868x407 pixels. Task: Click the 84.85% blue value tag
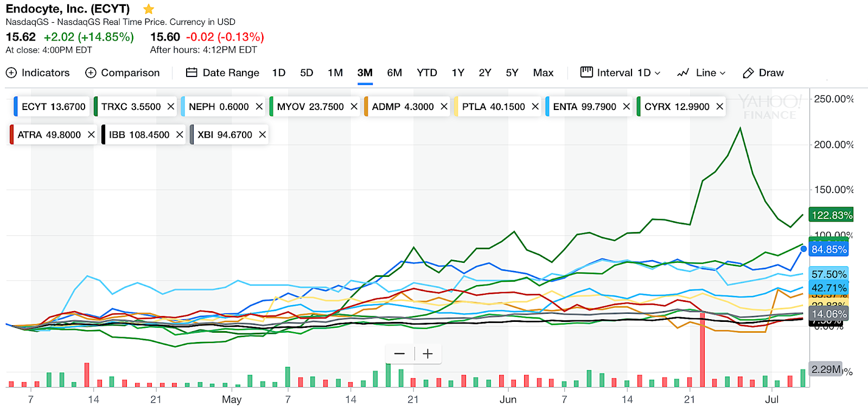(x=828, y=249)
